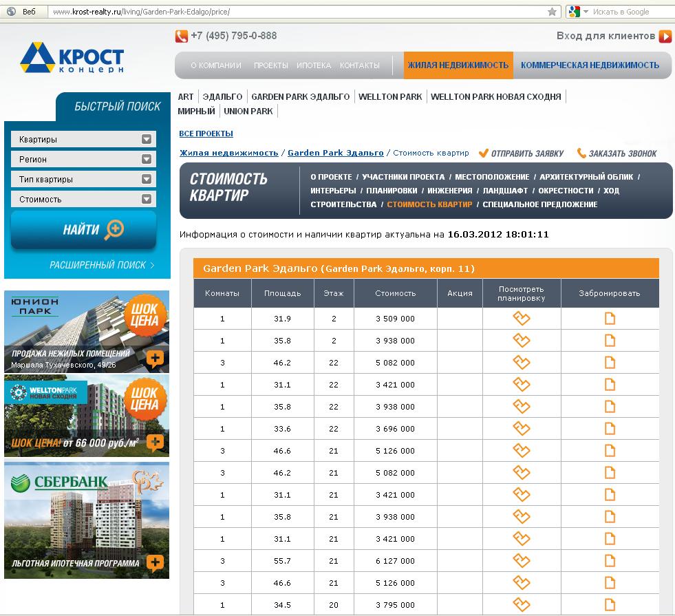Reserve the 46.2 m² apartment on floor 22
675x616 pixels.
(x=610, y=363)
